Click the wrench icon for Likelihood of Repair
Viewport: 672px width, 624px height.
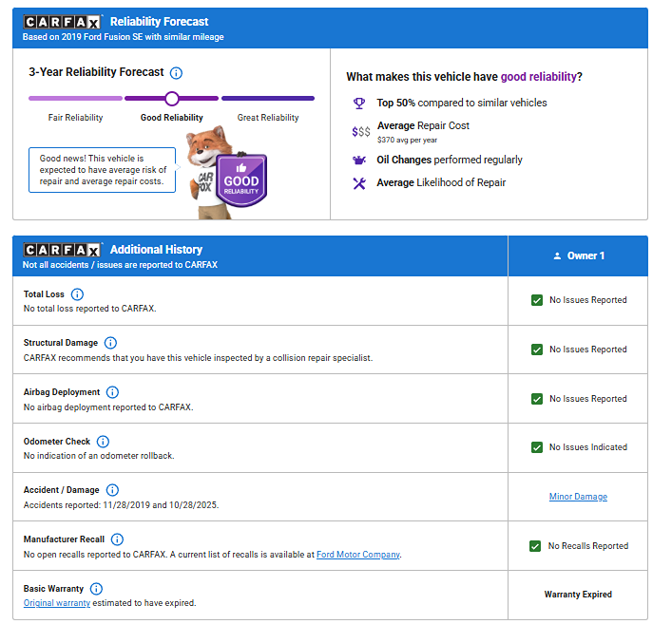pos(359,183)
